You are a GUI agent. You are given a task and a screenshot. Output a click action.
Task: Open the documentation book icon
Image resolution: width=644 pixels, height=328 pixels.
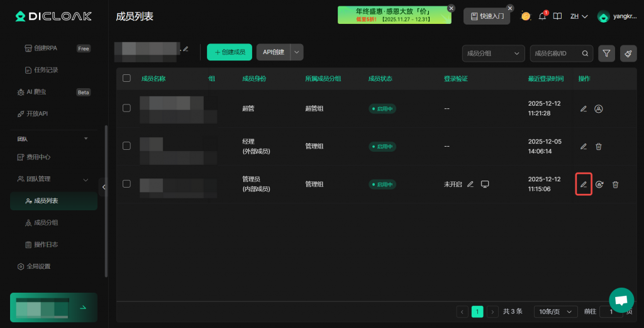(x=557, y=16)
